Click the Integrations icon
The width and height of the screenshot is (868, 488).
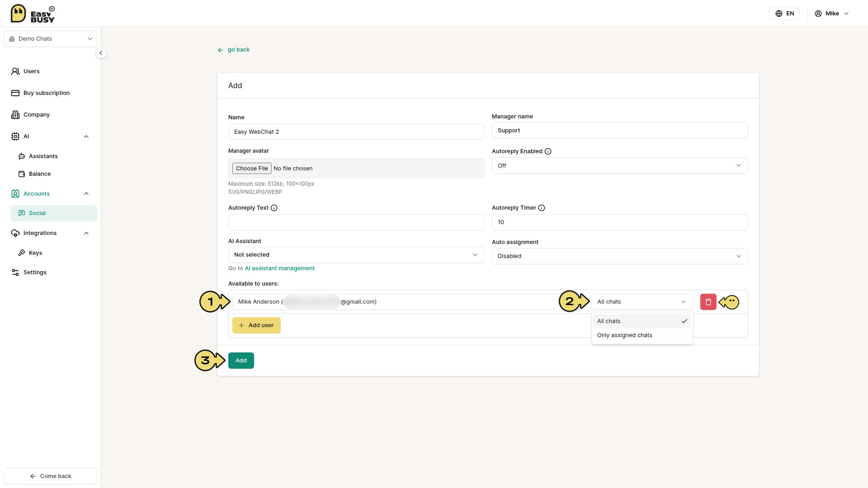pyautogui.click(x=15, y=233)
